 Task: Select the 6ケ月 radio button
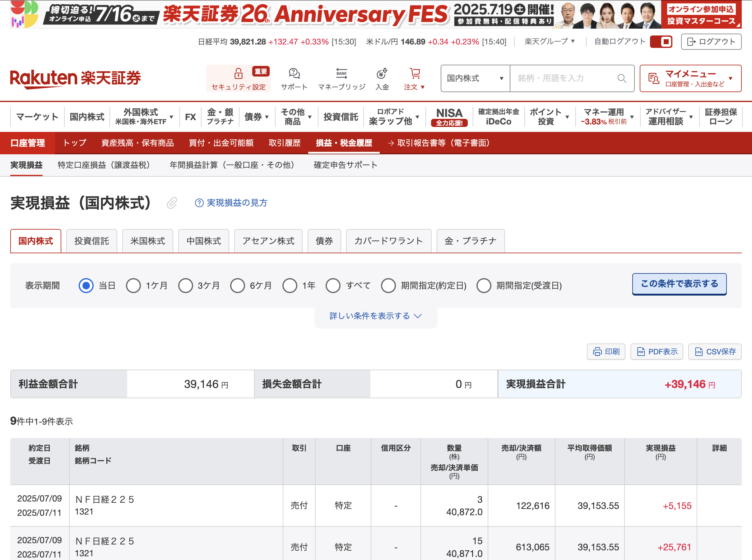pos(238,285)
